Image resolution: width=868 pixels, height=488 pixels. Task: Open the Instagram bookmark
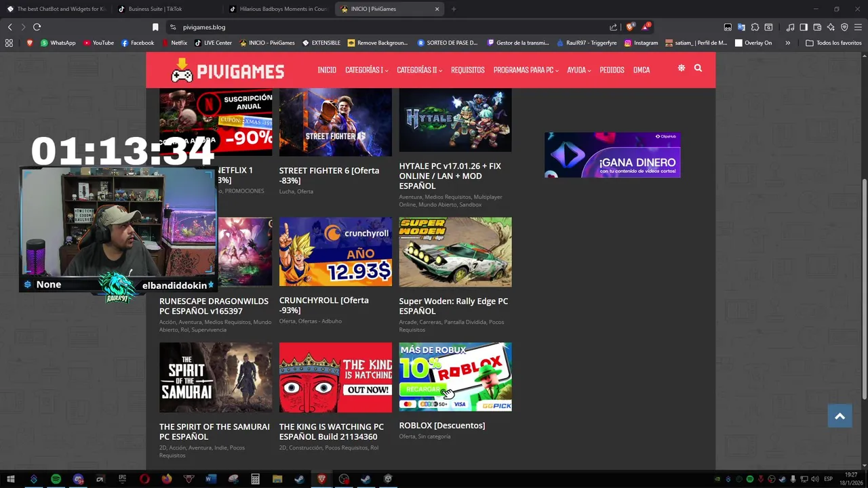click(641, 43)
